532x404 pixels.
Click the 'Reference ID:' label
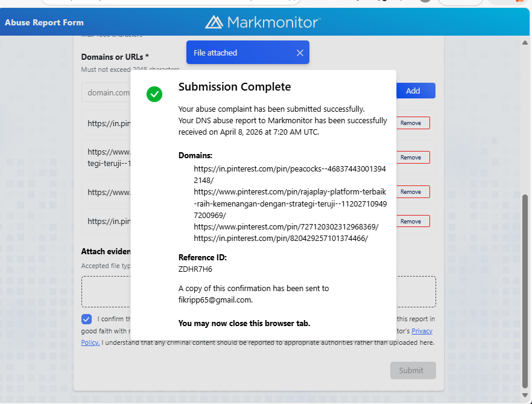click(x=203, y=257)
